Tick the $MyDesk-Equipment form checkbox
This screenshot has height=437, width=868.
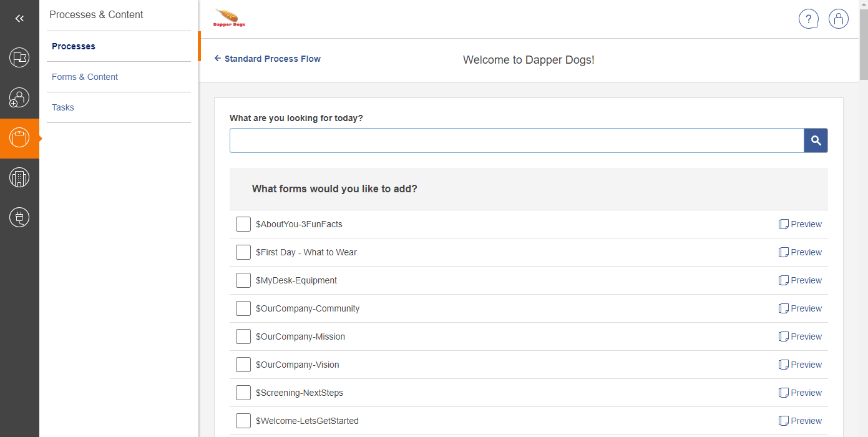tap(243, 280)
